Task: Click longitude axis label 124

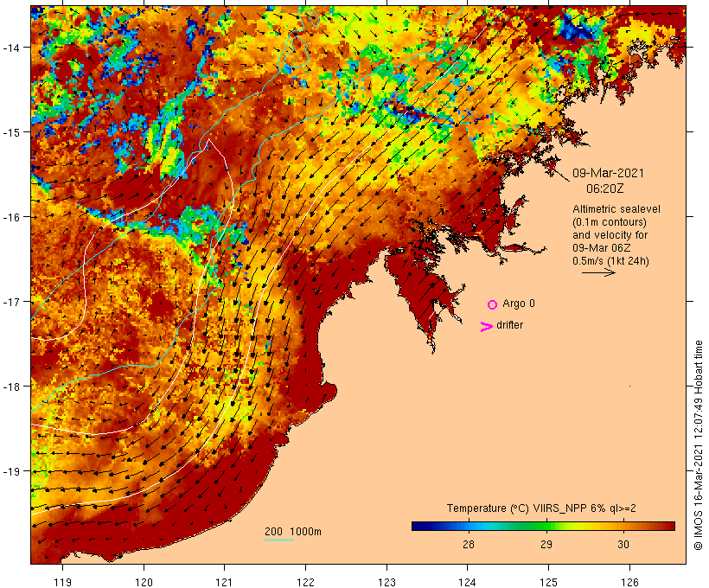Action: click(x=468, y=582)
